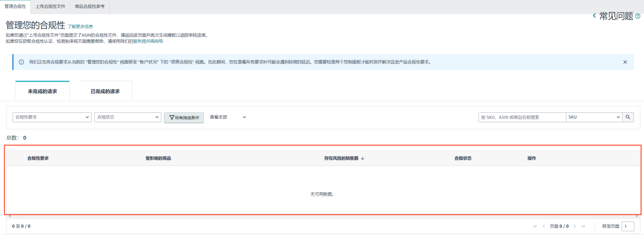The height and width of the screenshot is (237, 644).
Task: Switch to the 管理合规性 tab
Action: click(x=15, y=7)
